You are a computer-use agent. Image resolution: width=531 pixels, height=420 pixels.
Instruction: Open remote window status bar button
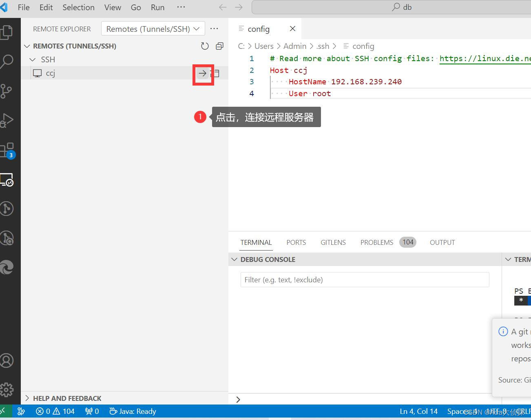[5, 411]
